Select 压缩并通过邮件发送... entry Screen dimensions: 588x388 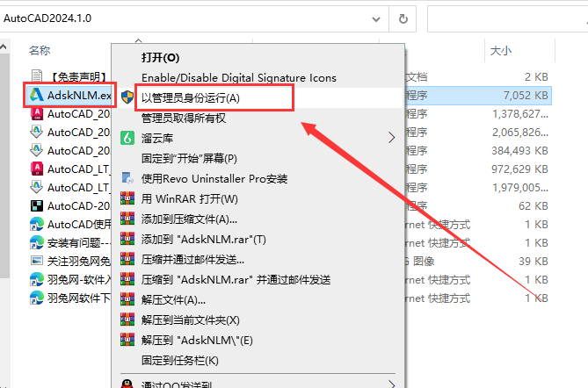192,260
